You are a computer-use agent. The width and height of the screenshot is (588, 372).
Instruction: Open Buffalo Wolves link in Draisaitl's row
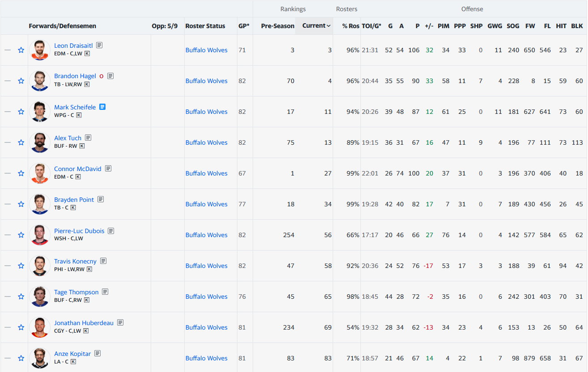pyautogui.click(x=206, y=50)
